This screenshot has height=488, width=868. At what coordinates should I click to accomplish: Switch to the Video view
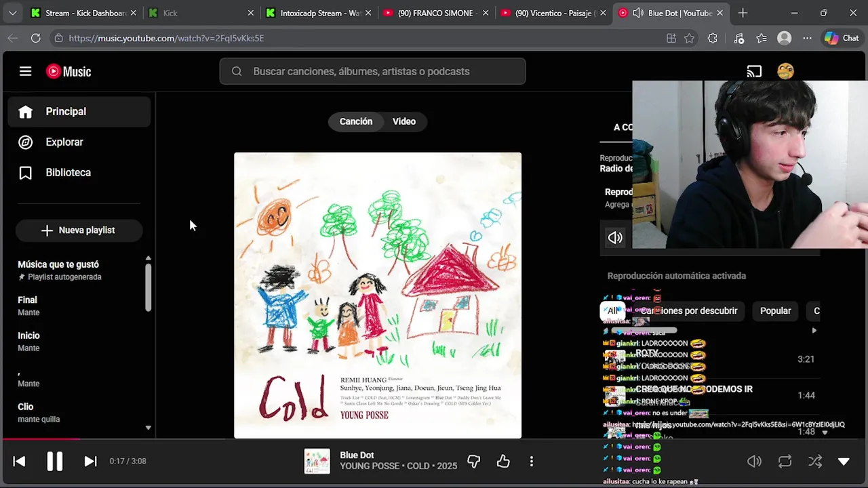click(404, 121)
